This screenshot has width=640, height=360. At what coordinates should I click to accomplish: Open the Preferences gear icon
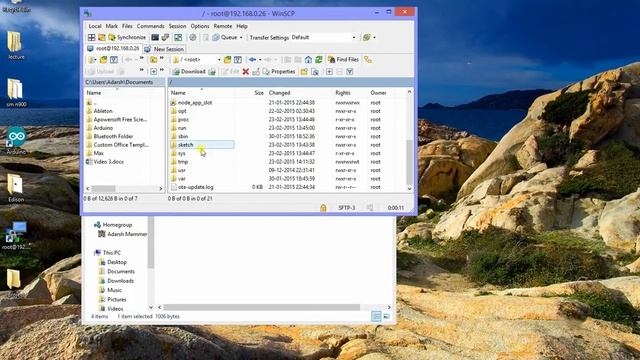[193, 38]
